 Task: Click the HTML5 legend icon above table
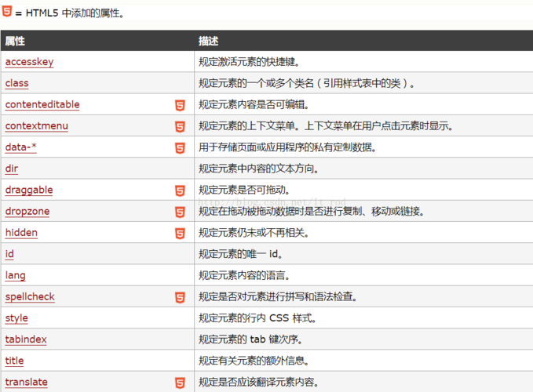[7, 13]
